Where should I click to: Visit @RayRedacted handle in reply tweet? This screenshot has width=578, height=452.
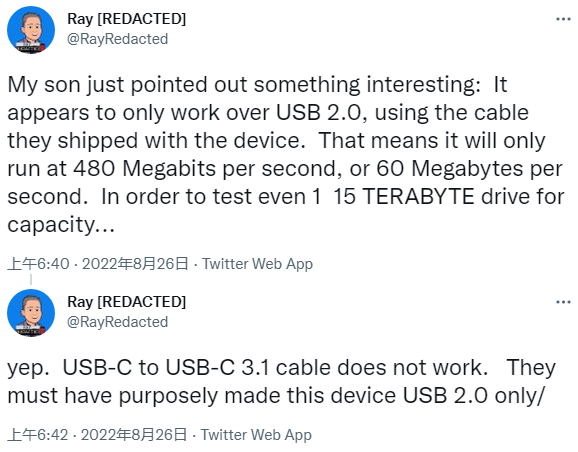[x=117, y=322]
